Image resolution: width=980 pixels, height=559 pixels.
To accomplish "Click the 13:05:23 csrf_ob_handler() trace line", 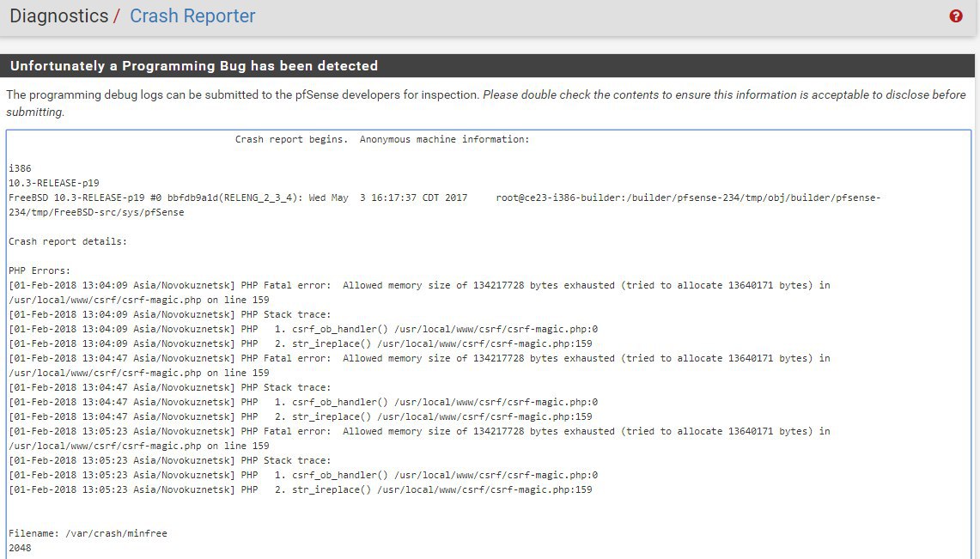I will tap(303, 476).
